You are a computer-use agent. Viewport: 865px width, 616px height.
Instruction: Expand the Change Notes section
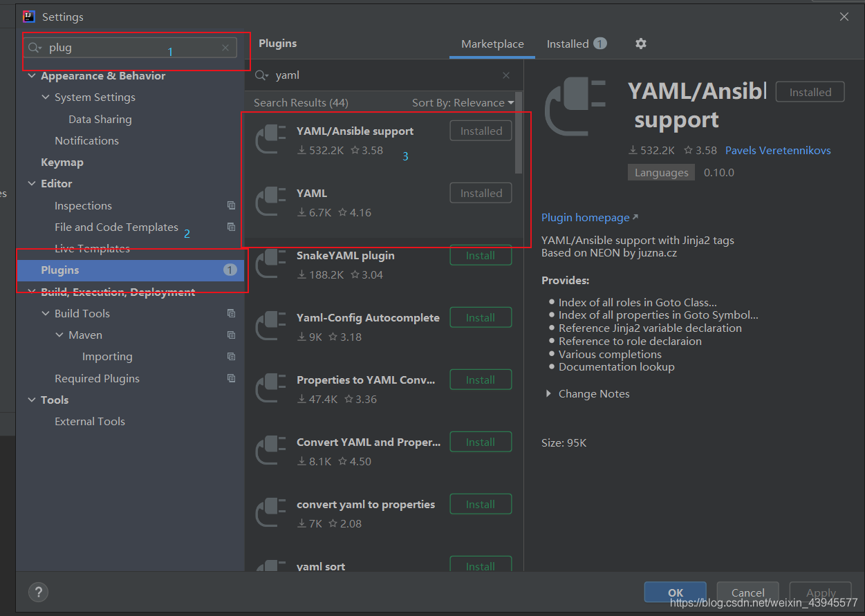548,393
